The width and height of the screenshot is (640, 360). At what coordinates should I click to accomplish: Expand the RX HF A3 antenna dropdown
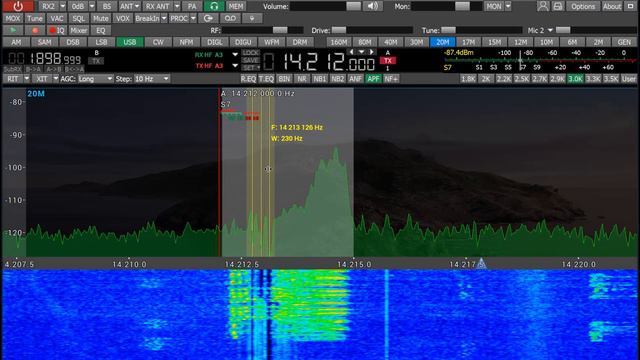pos(235,54)
